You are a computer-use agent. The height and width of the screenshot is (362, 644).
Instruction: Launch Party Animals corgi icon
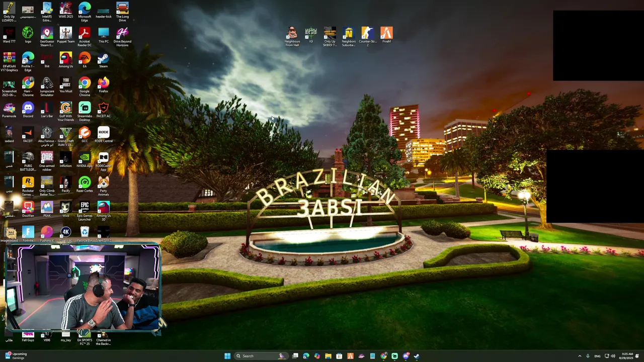[x=104, y=187]
